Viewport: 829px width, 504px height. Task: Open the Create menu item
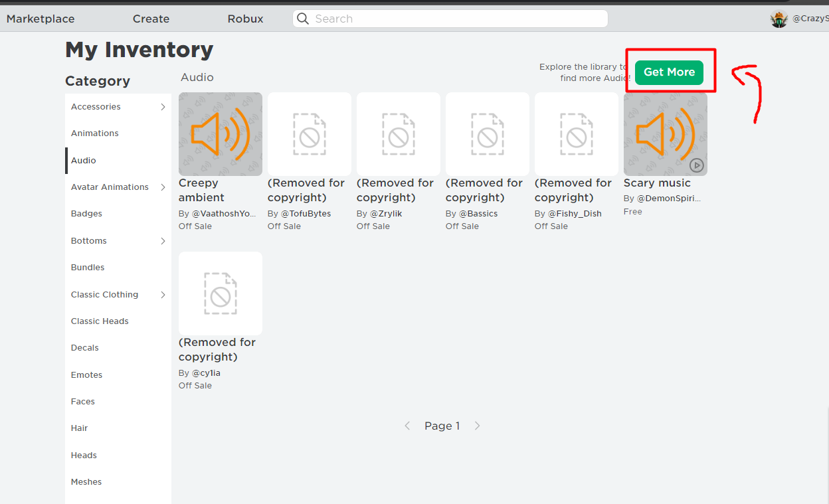(151, 19)
